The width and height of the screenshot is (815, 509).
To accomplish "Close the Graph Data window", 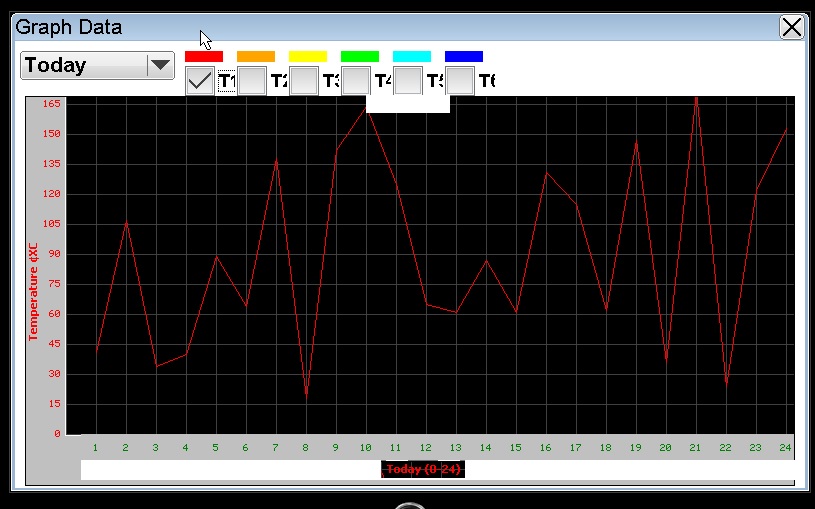I will coord(792,28).
